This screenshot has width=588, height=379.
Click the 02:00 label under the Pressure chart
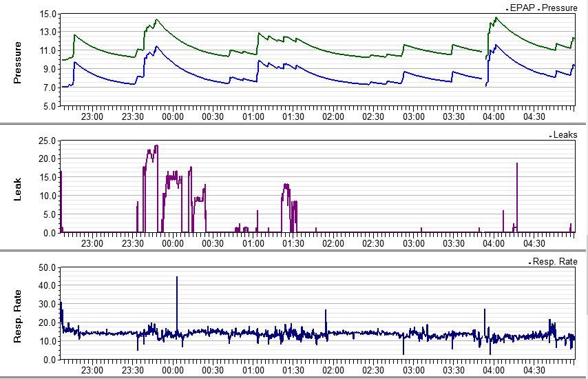pyautogui.click(x=333, y=117)
